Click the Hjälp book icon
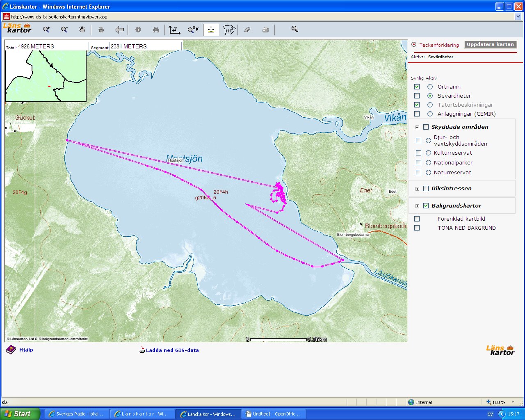Image resolution: width=525 pixels, height=420 pixels. click(x=11, y=350)
